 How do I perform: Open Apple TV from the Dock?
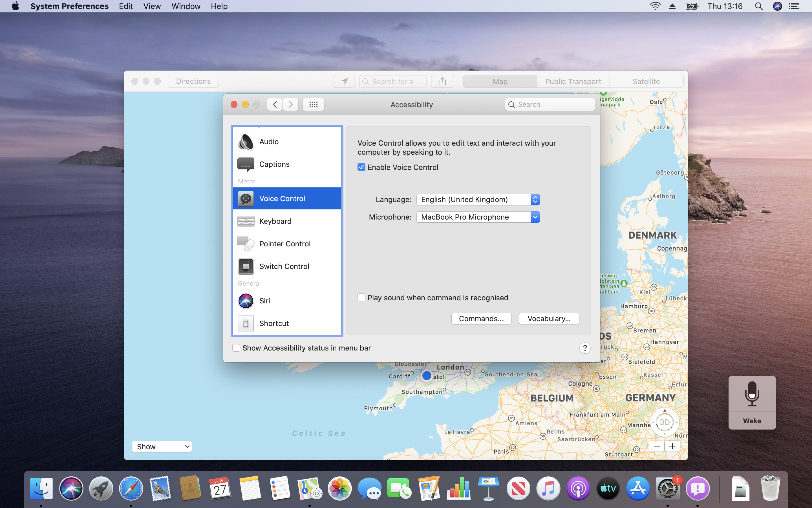pyautogui.click(x=608, y=488)
